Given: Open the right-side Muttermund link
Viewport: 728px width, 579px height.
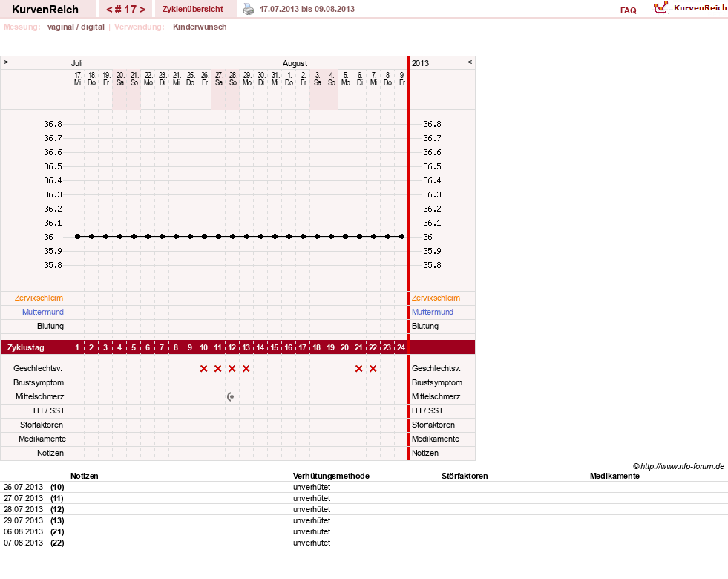Looking at the screenshot, I should tap(432, 312).
